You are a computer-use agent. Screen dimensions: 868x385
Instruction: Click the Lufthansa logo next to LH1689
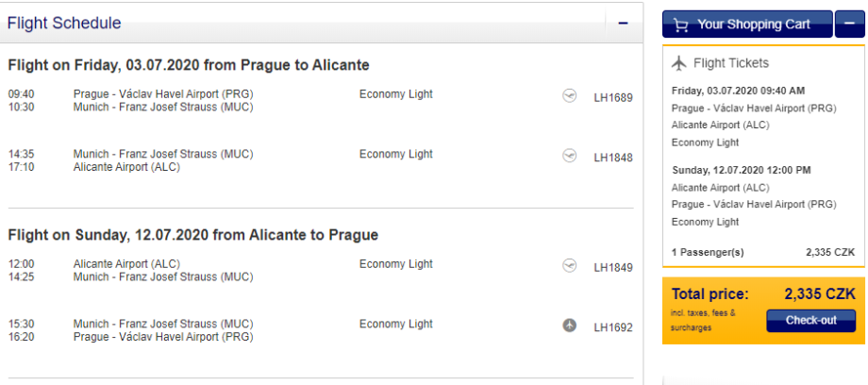tap(569, 96)
